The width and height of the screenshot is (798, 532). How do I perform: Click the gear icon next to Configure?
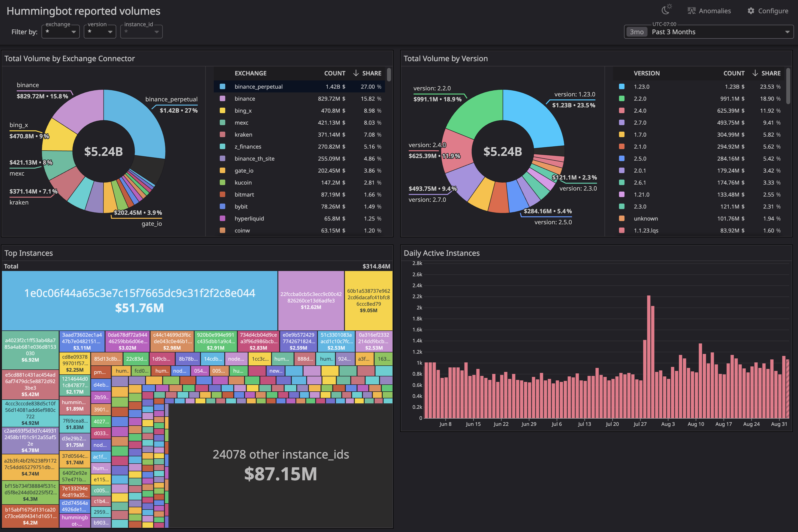coord(751,10)
